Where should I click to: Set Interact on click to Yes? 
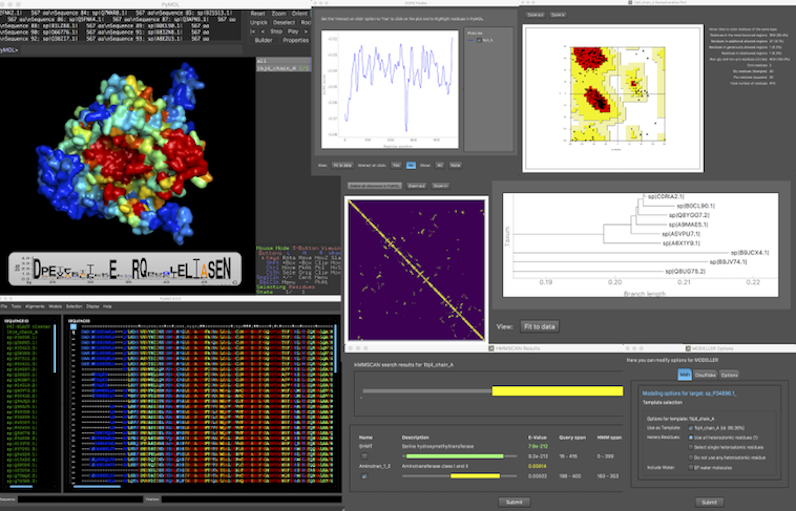tap(396, 165)
